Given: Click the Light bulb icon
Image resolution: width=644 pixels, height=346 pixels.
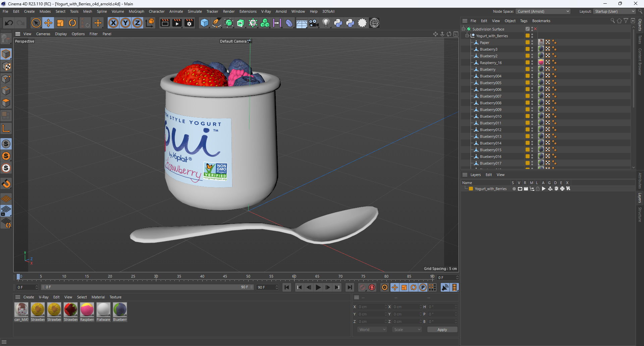Looking at the screenshot, I should pyautogui.click(x=326, y=23).
